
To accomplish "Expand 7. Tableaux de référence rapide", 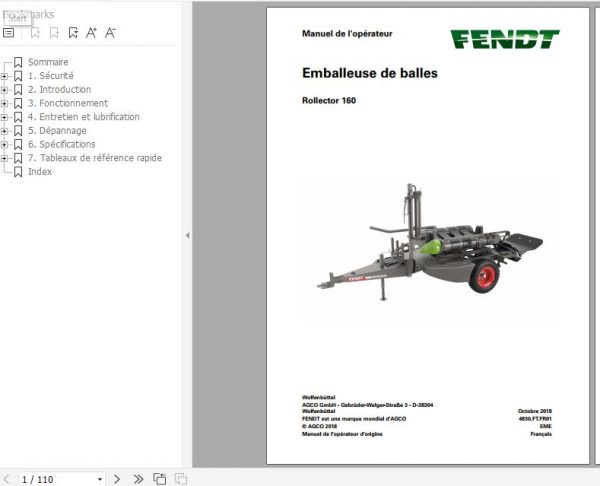I will [x=4, y=158].
